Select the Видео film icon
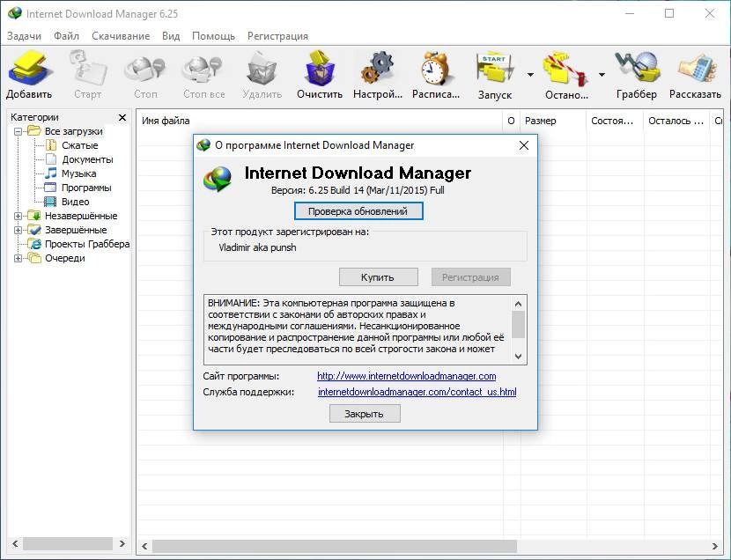Screen dimensions: 731x560 coord(50,202)
